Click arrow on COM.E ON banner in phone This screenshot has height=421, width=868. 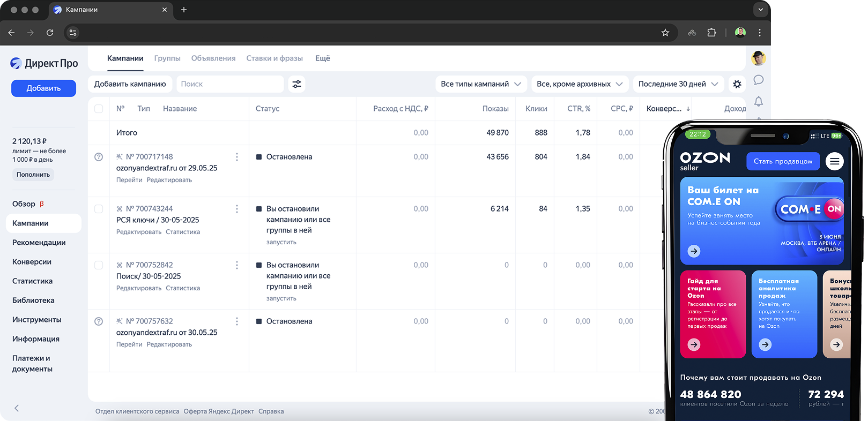click(x=694, y=251)
